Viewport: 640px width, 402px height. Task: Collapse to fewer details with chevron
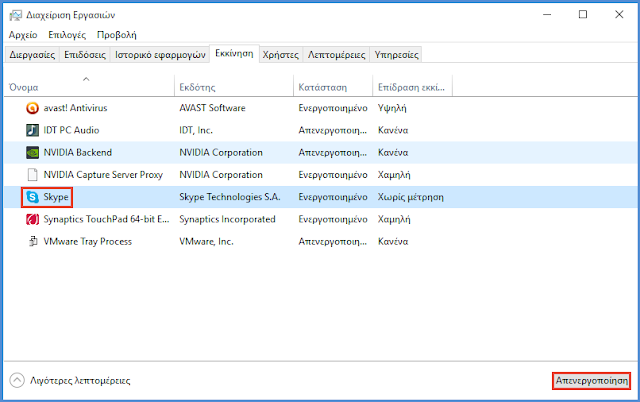coord(17,380)
